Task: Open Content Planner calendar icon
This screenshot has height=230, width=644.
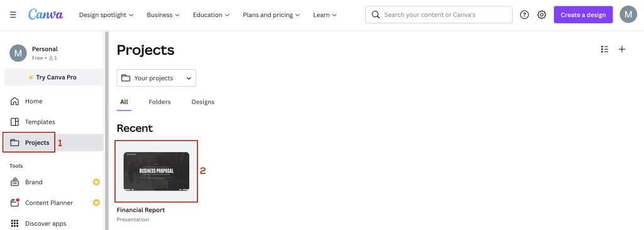Action: click(15, 202)
